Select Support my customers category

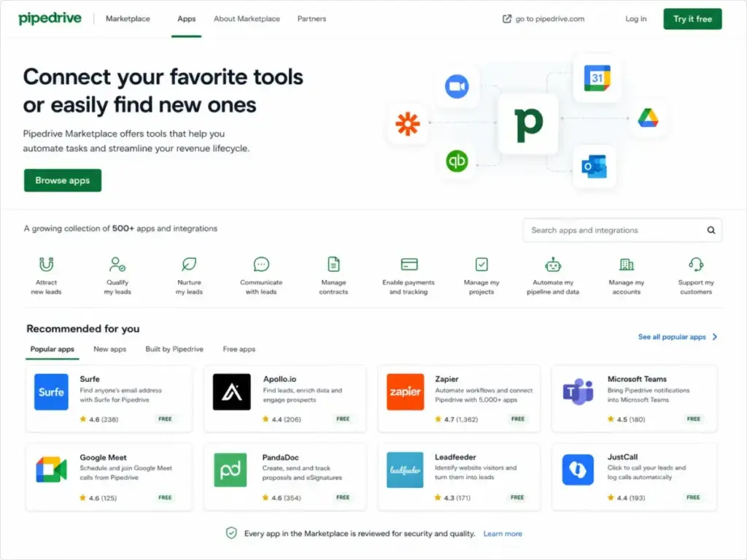696,276
